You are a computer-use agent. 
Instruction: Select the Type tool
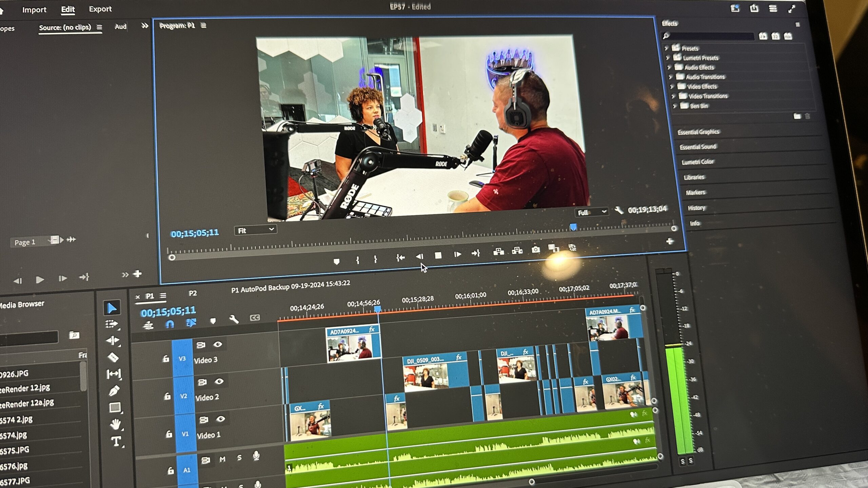coord(116,441)
